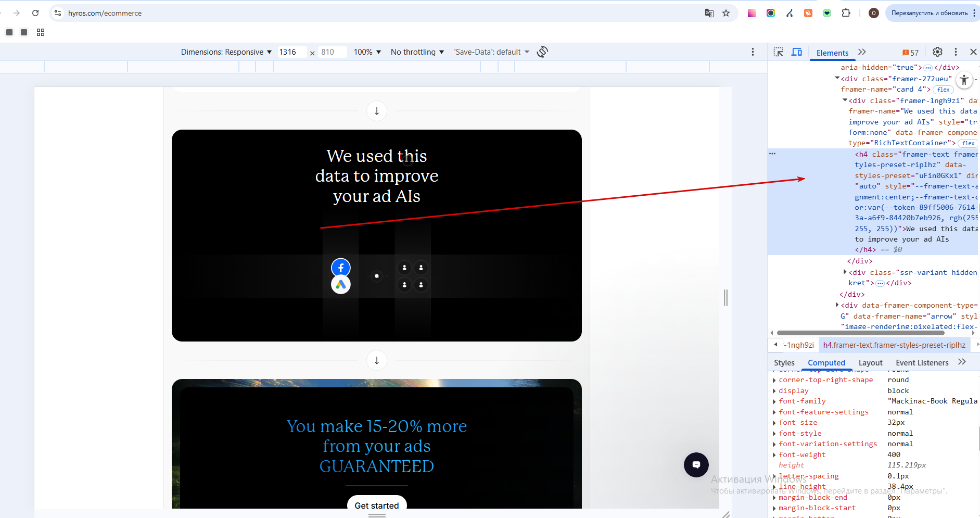Expand the font-weight computed property
The image size is (980, 518).
[x=774, y=455]
